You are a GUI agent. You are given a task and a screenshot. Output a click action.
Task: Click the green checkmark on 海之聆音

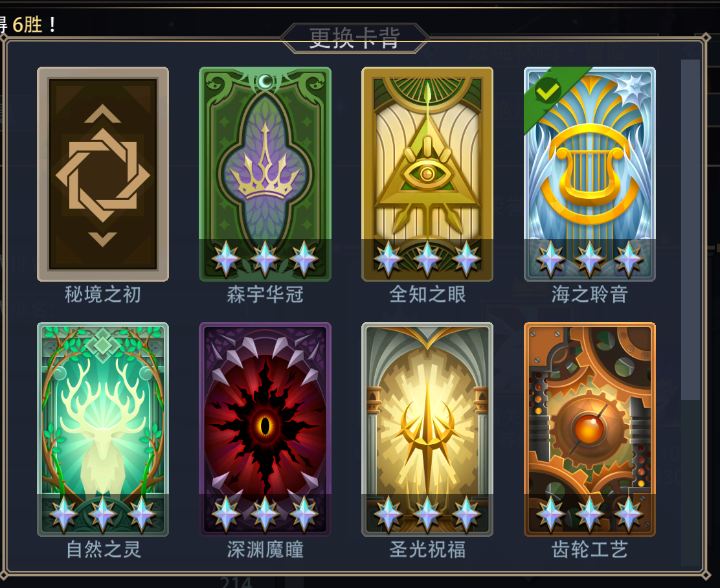pos(548,91)
